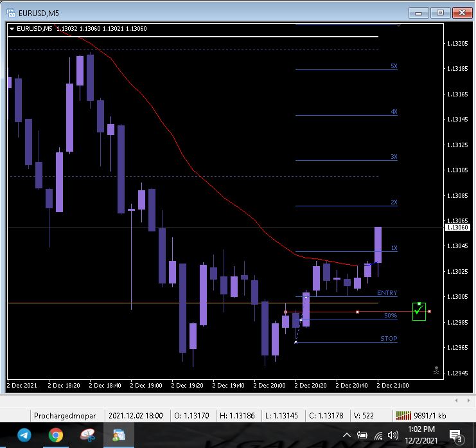The image size is (476, 448).
Task: Click the Prochargedmopar status bar entry
Action: [x=65, y=415]
